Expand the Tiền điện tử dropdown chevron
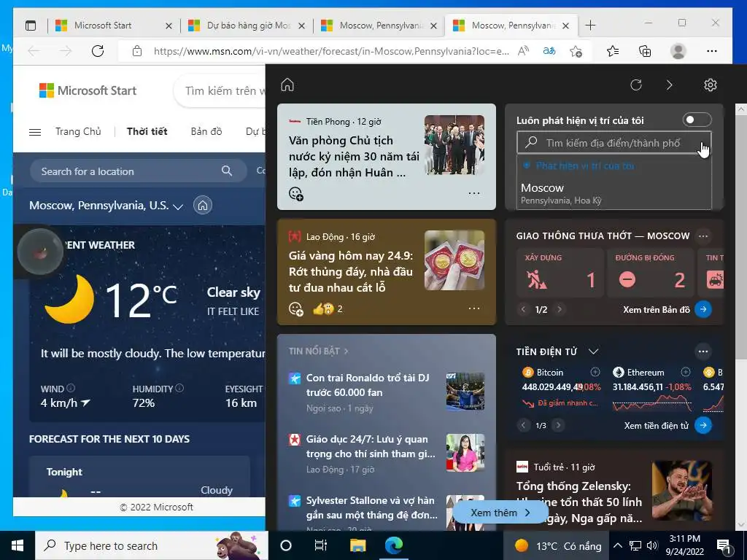The image size is (747, 560). (x=593, y=351)
